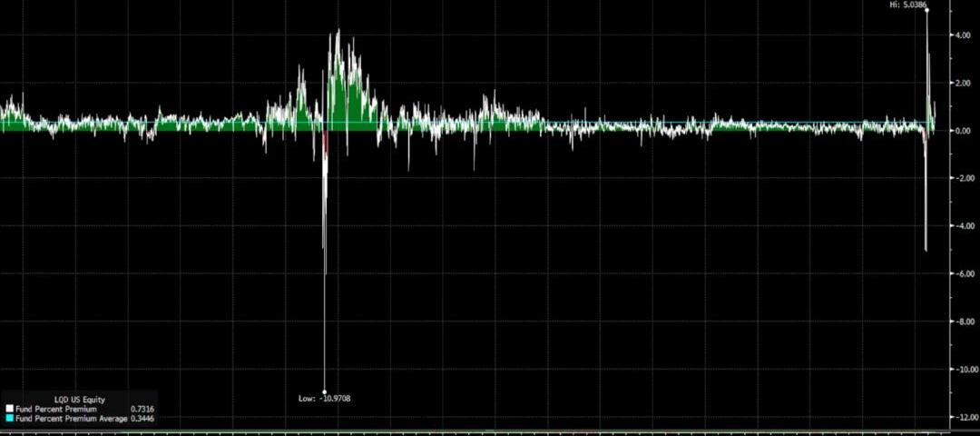
Task: Click the white Fund Percent Premium legend swatch
Action: [x=9, y=409]
